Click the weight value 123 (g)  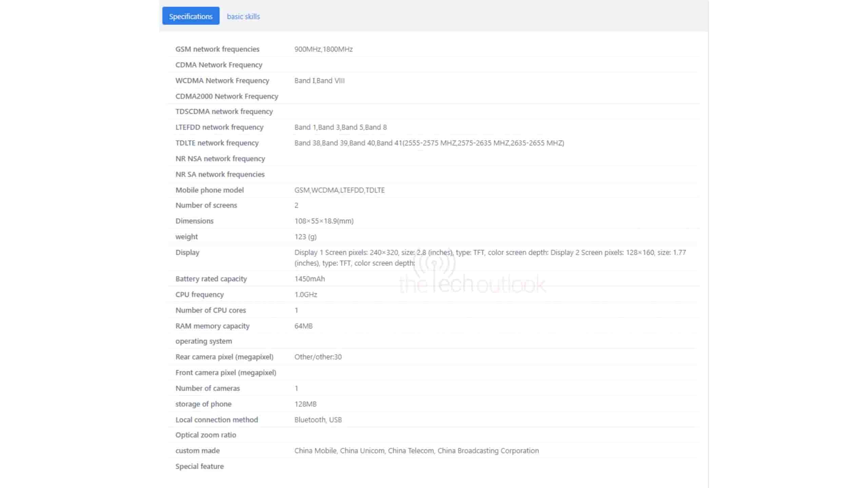tap(305, 237)
